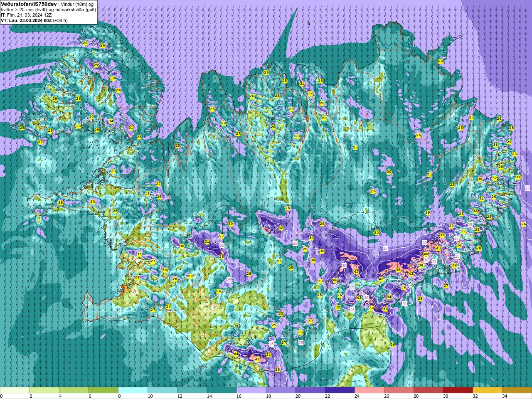
Task: Click the green 4–6 legend swatch
Action: pyautogui.click(x=74, y=390)
